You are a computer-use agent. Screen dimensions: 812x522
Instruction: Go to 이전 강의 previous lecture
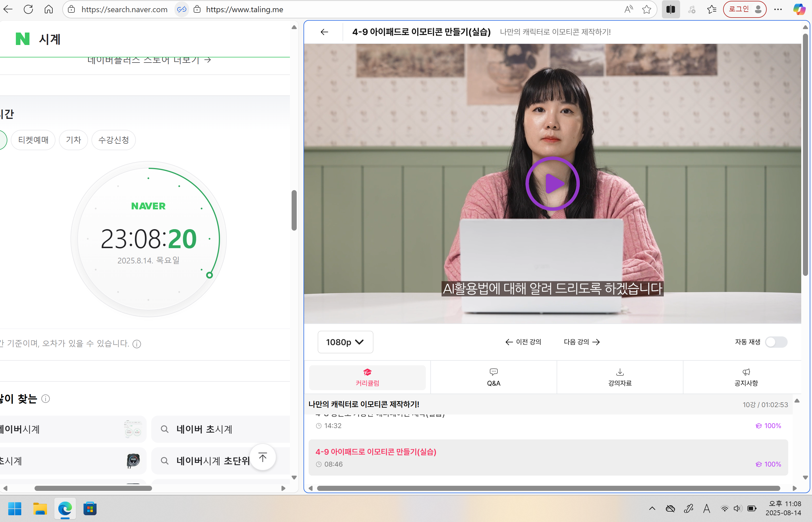click(x=523, y=342)
